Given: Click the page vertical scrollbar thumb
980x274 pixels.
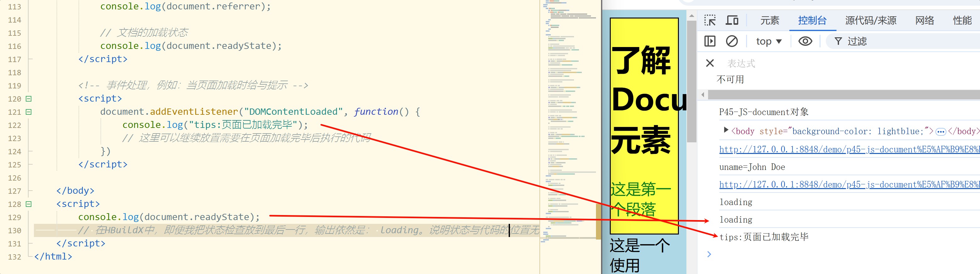Looking at the screenshot, I should click(692, 82).
